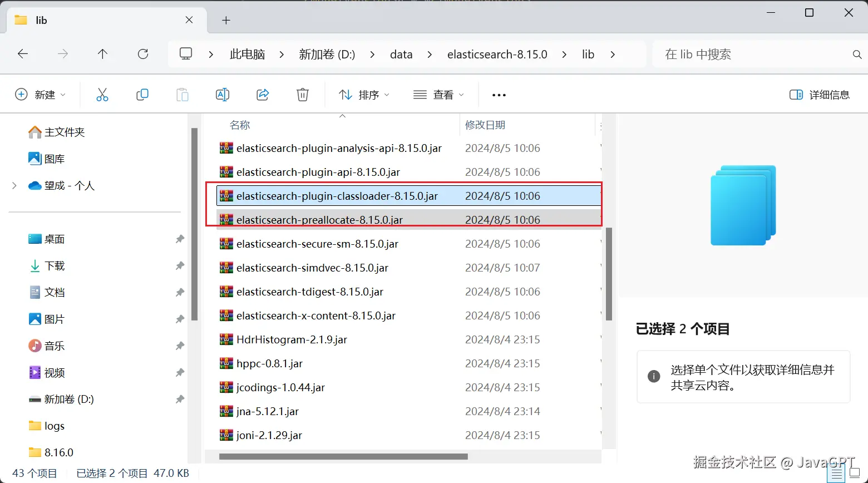868x483 pixels.
Task: Open the 排序 sort dropdown
Action: pos(364,95)
